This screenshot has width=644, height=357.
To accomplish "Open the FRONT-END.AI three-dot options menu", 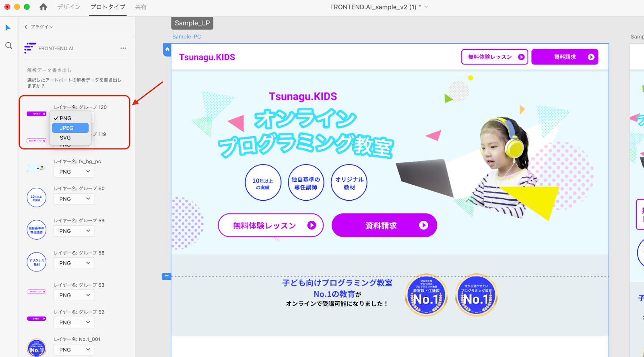I will tap(123, 48).
